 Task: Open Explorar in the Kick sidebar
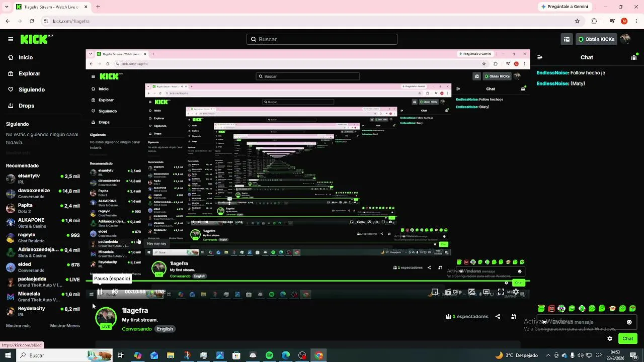pyautogui.click(x=24, y=73)
